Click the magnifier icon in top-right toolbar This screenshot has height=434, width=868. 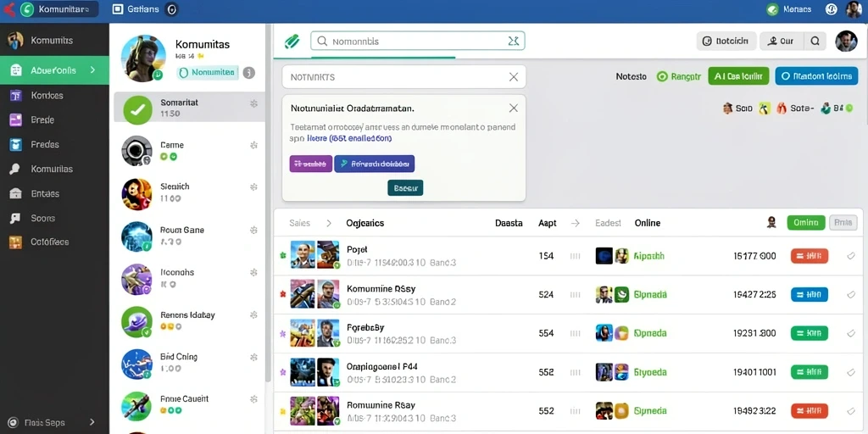815,41
